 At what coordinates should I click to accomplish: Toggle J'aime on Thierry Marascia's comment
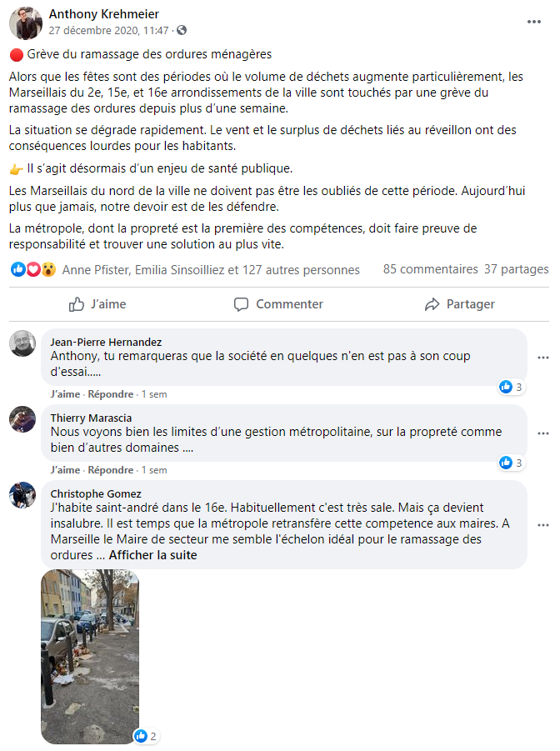(x=65, y=470)
